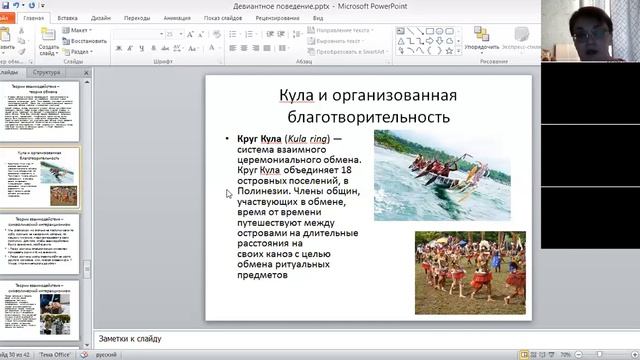Click Преобразовать в SmartArt

[347, 51]
